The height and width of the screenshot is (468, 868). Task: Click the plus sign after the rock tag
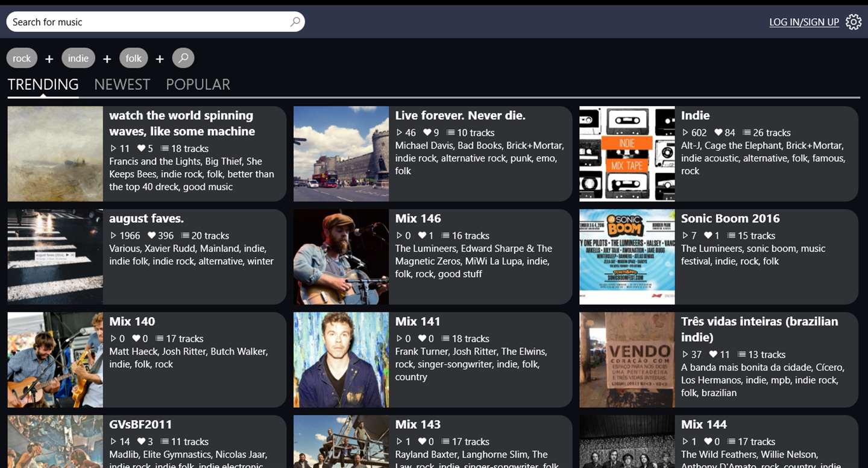[x=49, y=58]
